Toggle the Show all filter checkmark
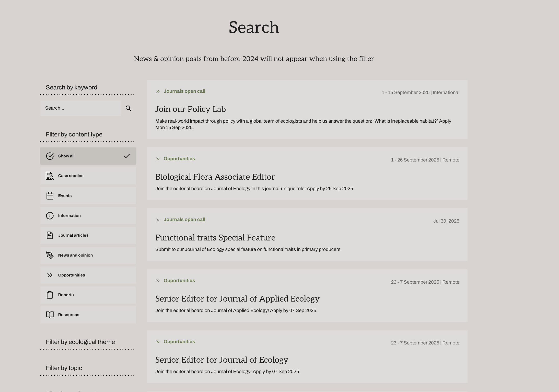The height and width of the screenshot is (392, 559). (x=126, y=156)
